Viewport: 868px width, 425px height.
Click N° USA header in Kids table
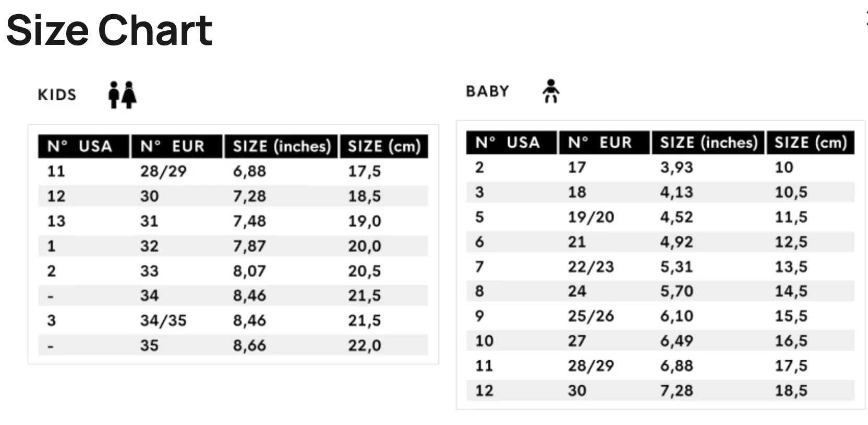tap(80, 146)
